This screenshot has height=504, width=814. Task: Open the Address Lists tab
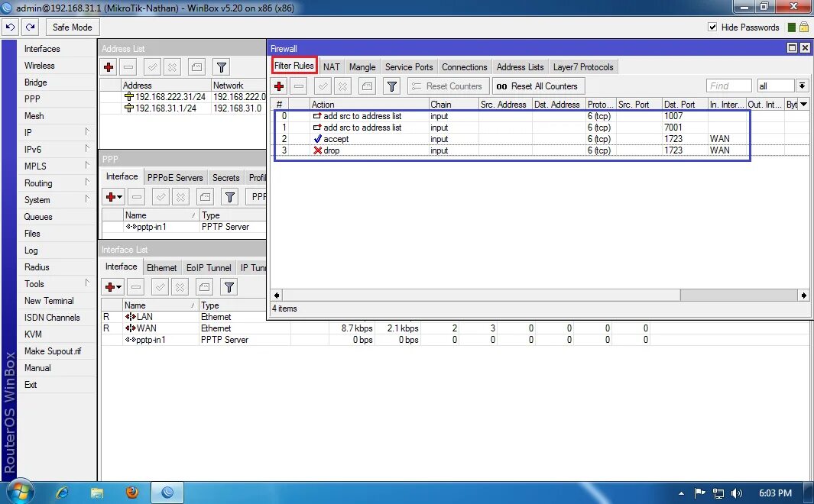[520, 67]
